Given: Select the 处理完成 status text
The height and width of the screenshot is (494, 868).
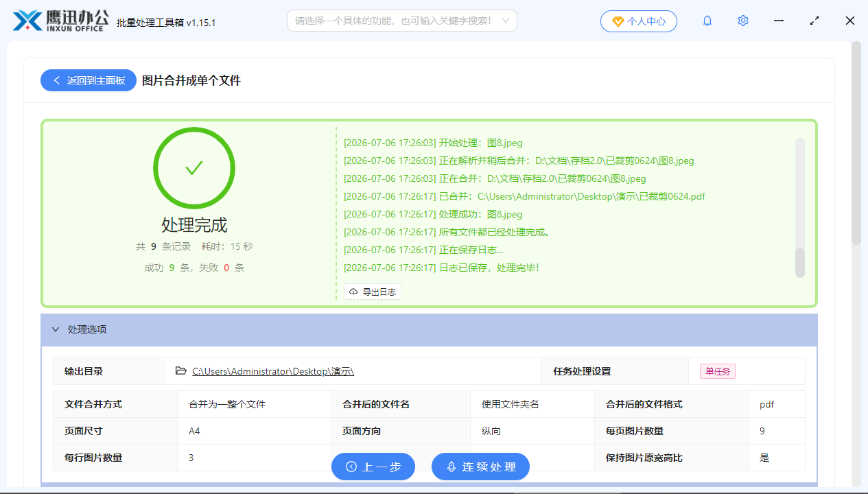Looking at the screenshot, I should click(194, 225).
